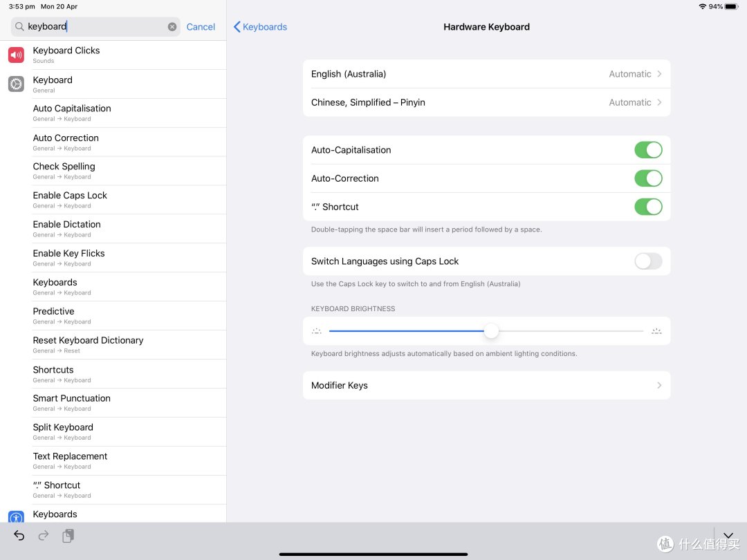Tap the paste clipboard icon
The height and width of the screenshot is (560, 747).
coord(68,536)
